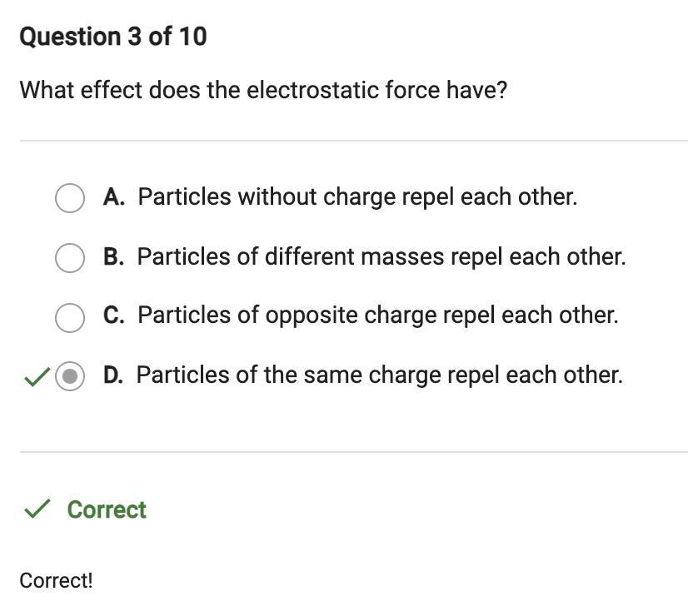Select the radio button for option A

(x=69, y=198)
